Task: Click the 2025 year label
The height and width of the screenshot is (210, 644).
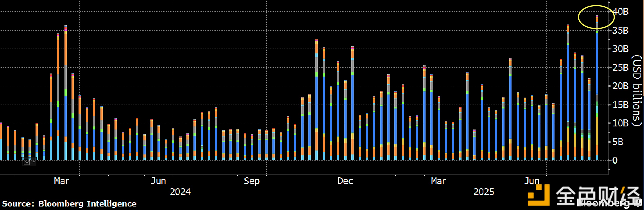Action: coord(483,192)
